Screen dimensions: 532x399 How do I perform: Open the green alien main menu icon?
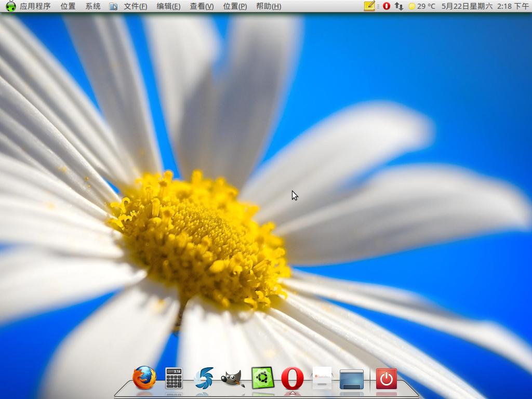(10, 6)
